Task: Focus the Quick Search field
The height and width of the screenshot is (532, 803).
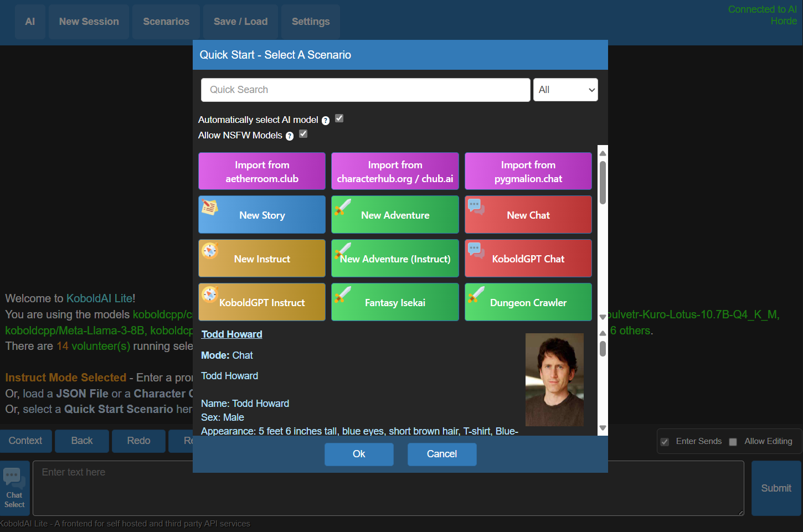Action: [366, 90]
